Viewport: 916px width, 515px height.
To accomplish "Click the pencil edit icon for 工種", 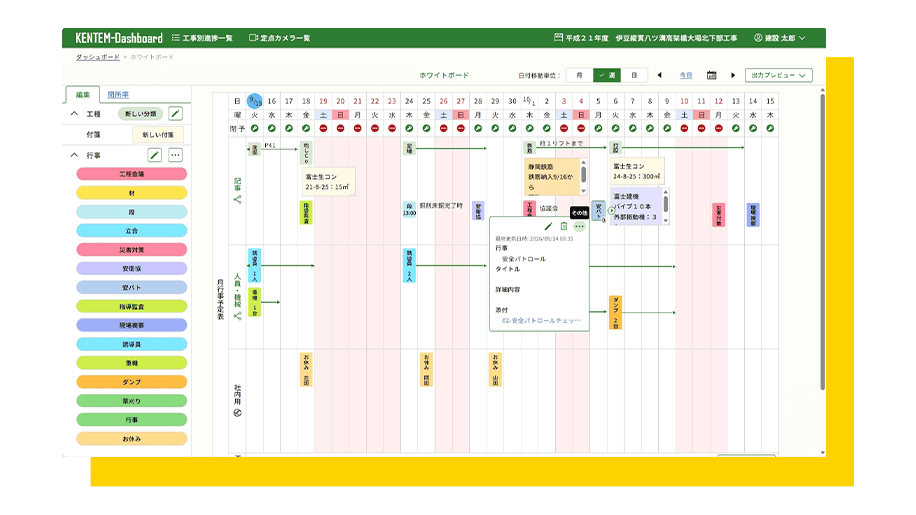I will [x=175, y=113].
